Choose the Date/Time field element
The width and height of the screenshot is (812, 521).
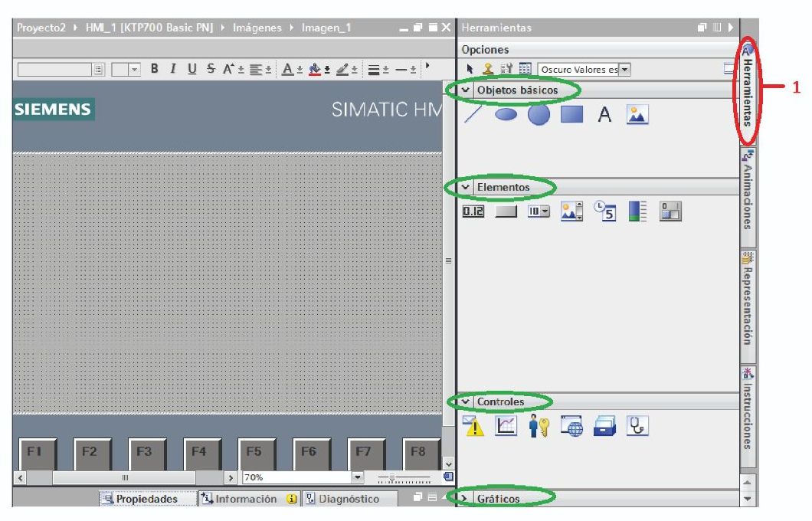click(604, 211)
